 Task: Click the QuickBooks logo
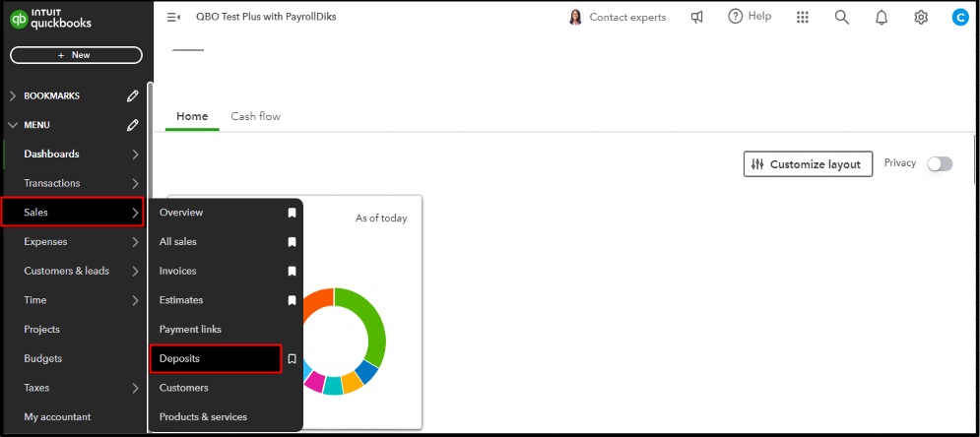point(50,20)
